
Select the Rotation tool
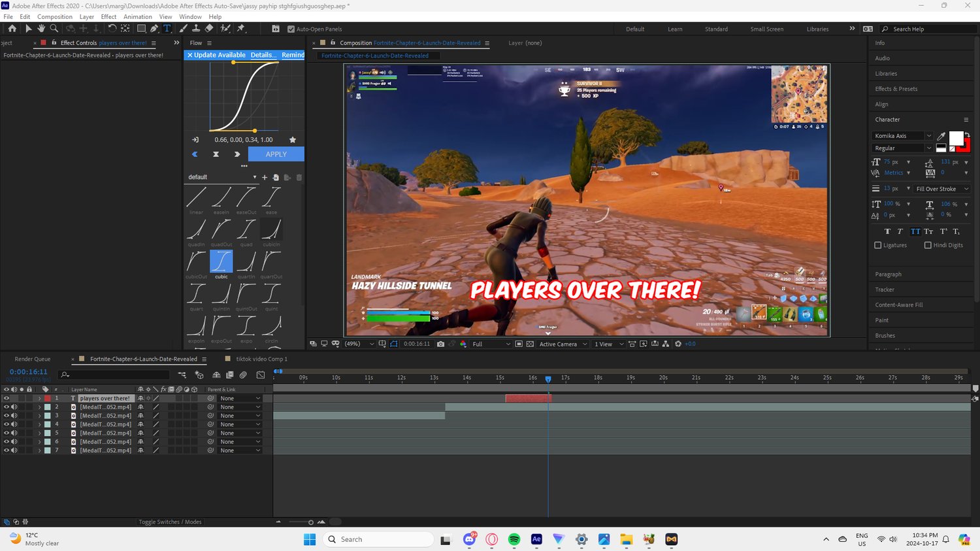[x=112, y=29]
